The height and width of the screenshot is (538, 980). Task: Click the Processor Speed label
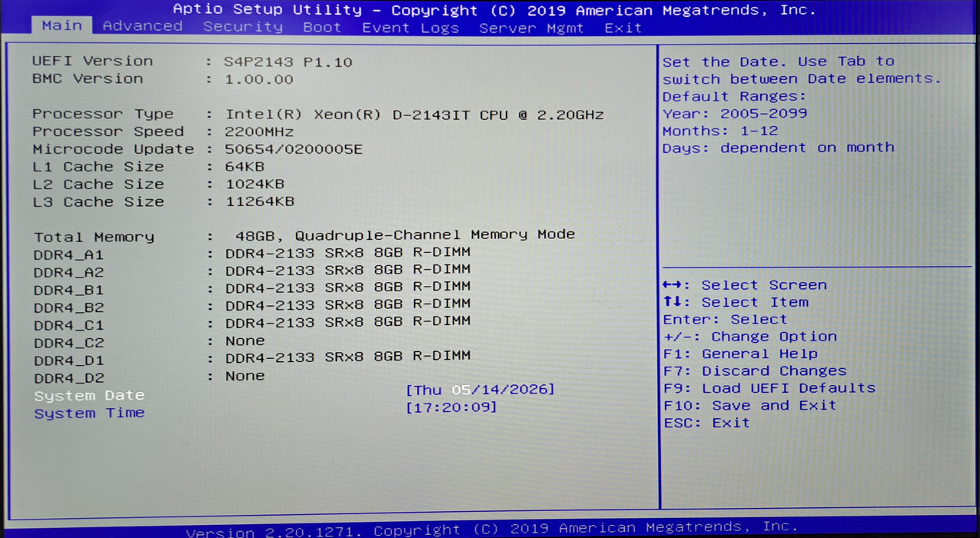tap(108, 131)
